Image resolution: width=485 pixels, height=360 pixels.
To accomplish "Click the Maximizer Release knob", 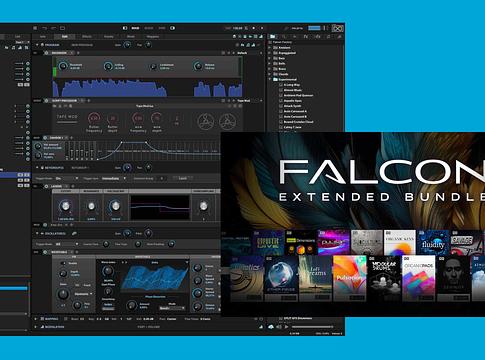I will pyautogui.click(x=198, y=66).
